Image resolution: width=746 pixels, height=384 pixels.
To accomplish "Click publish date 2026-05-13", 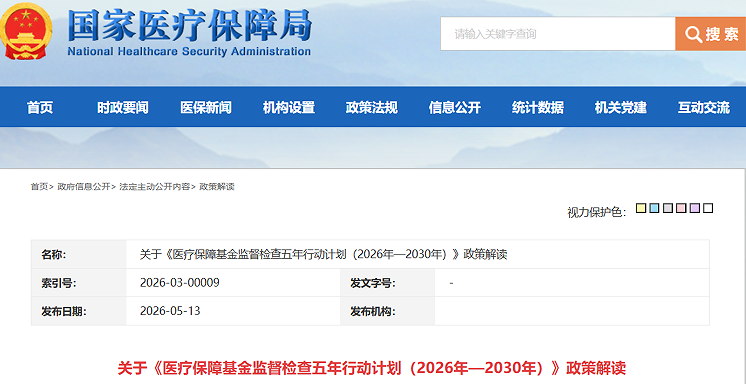I will click(x=170, y=311).
